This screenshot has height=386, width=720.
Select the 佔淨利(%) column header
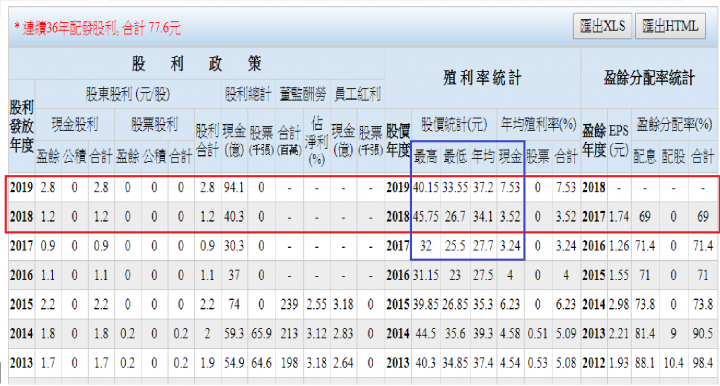click(x=316, y=140)
